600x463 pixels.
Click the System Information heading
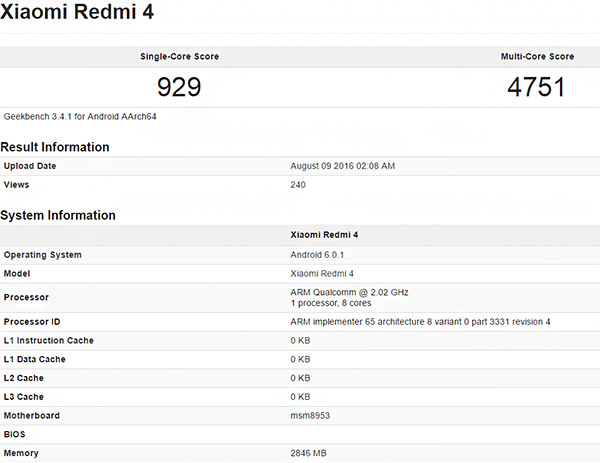[x=58, y=215]
